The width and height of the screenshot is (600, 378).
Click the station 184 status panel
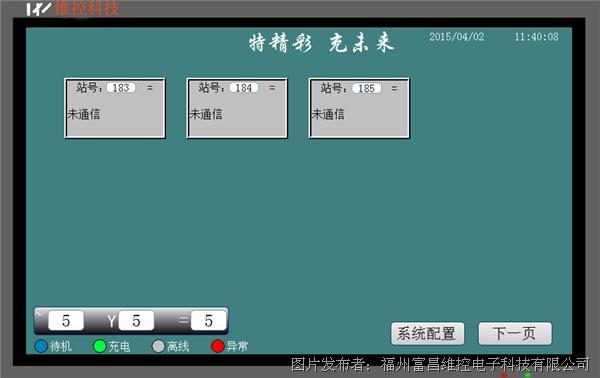click(237, 108)
